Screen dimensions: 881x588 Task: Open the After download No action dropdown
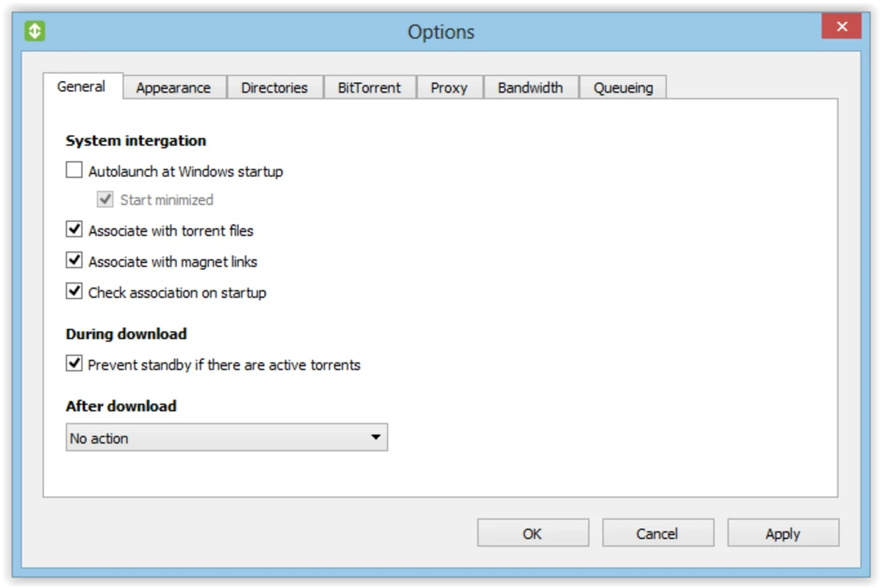point(227,437)
